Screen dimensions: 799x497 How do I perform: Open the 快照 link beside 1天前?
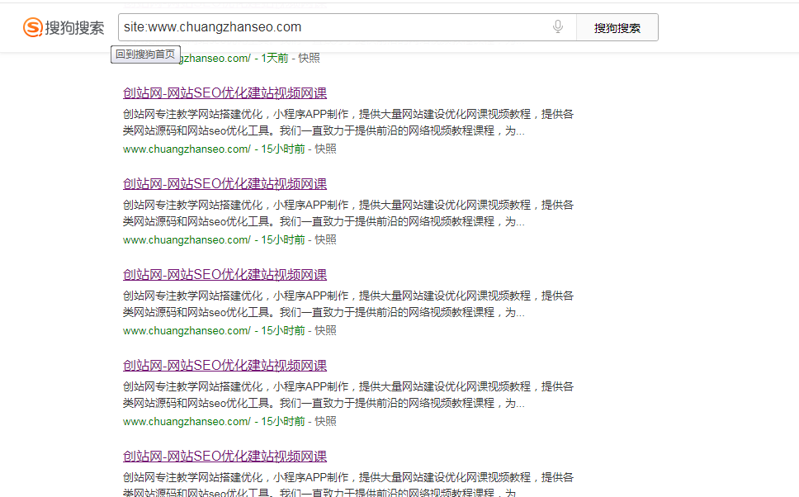[x=309, y=58]
